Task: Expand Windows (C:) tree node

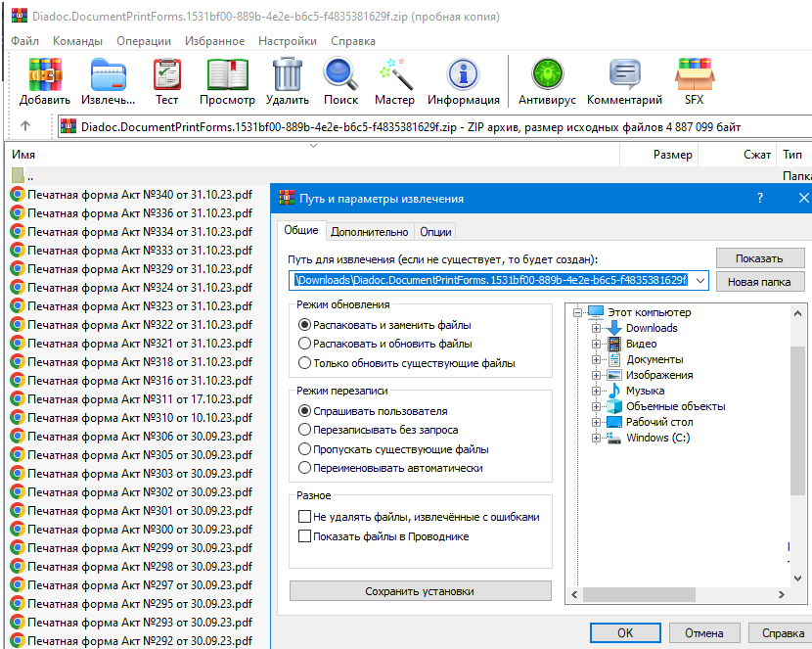Action: click(x=596, y=438)
